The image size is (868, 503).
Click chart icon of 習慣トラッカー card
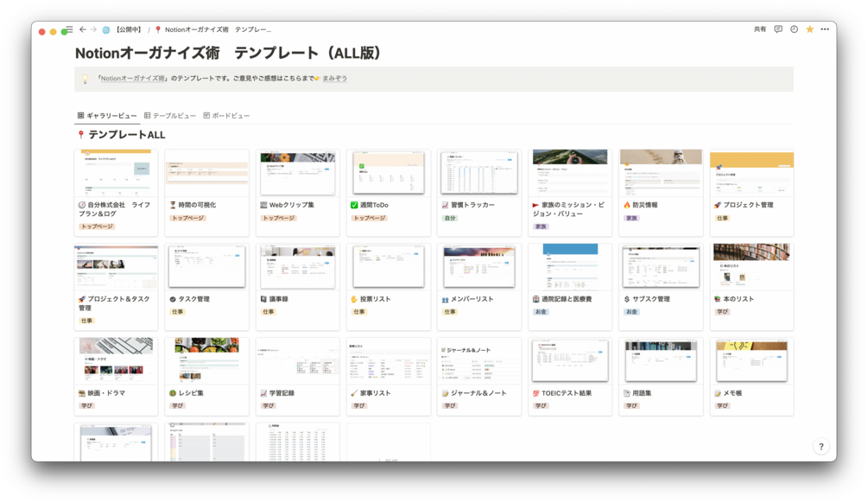coord(445,205)
